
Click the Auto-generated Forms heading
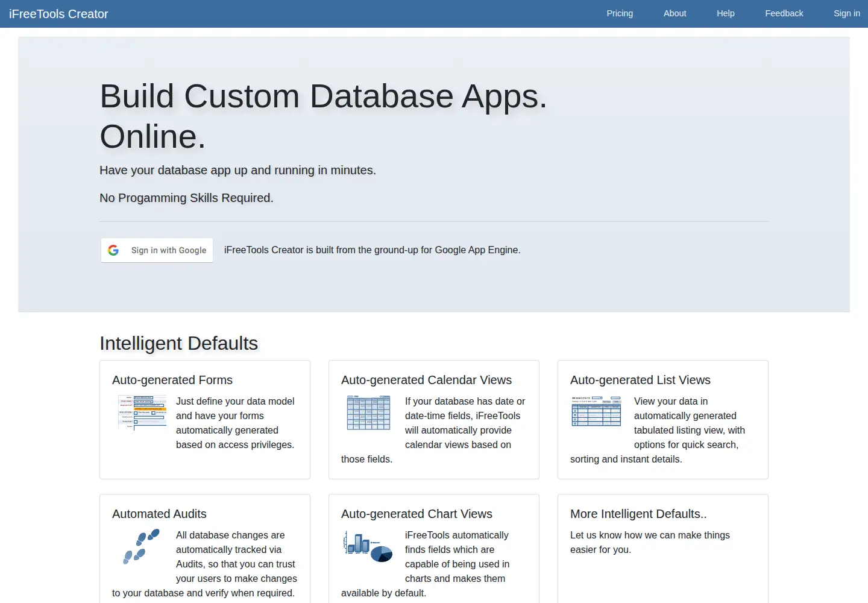pos(172,380)
